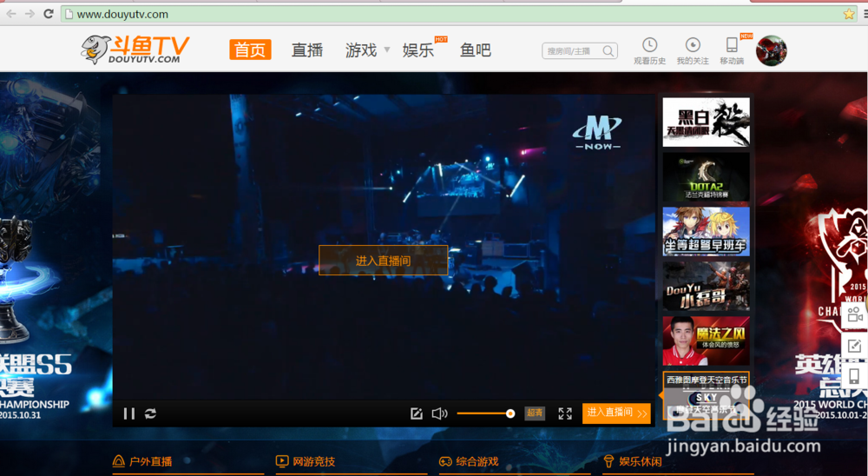Open the 鱼吧 navigation tab
The width and height of the screenshot is (868, 476).
coord(476,50)
